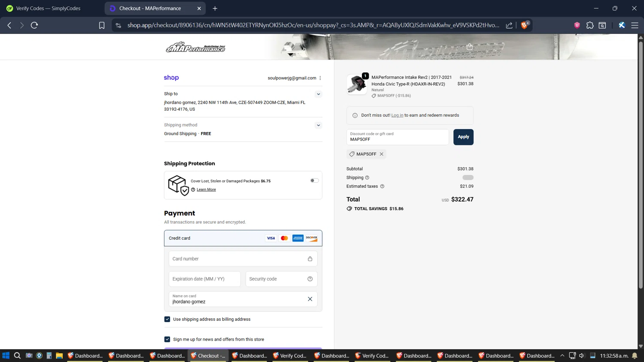This screenshot has height=362, width=644.
Task: Open File Explorer from the taskbar
Action: tap(59, 356)
